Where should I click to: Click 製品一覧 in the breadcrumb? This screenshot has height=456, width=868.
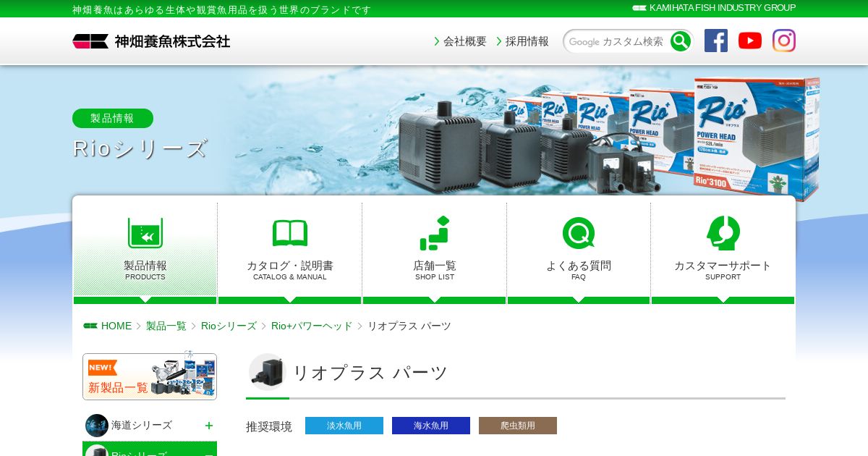166,326
